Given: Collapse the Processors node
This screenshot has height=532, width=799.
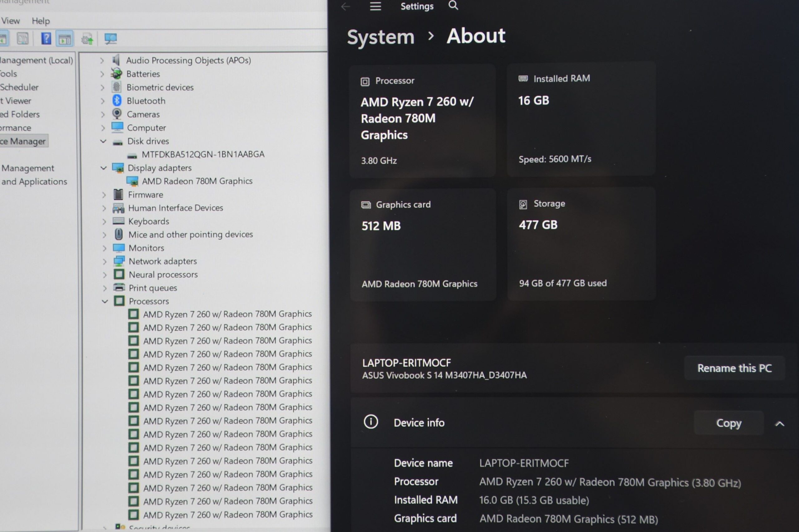Looking at the screenshot, I should [105, 301].
